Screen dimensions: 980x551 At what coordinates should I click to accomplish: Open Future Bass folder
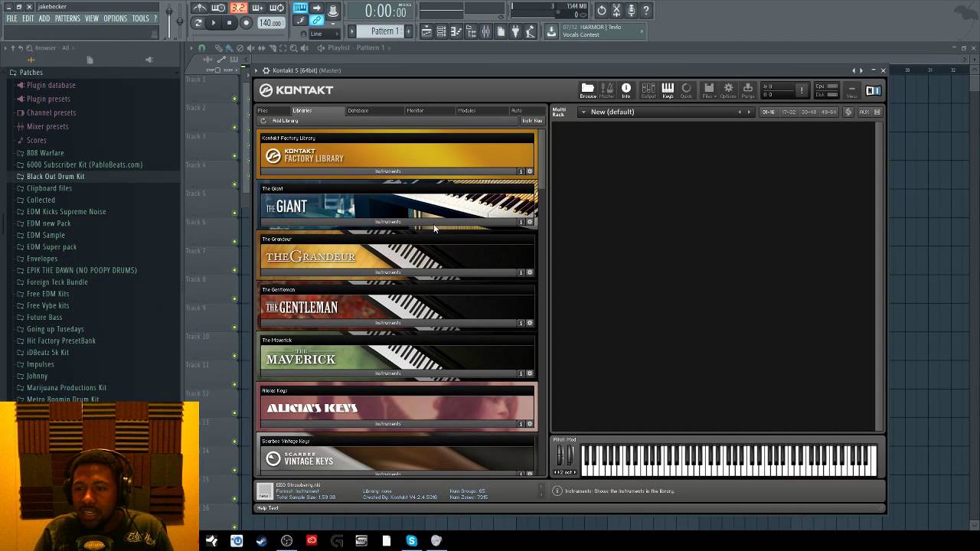pos(44,318)
